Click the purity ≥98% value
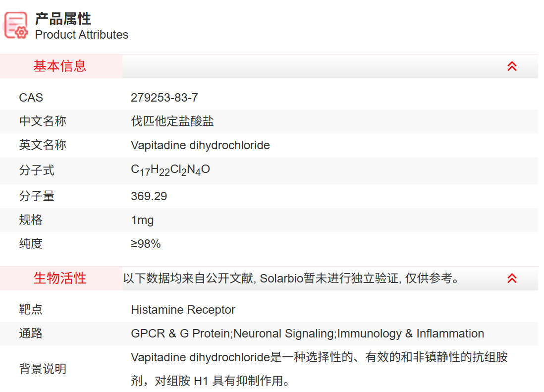544x392 pixels. (x=146, y=243)
